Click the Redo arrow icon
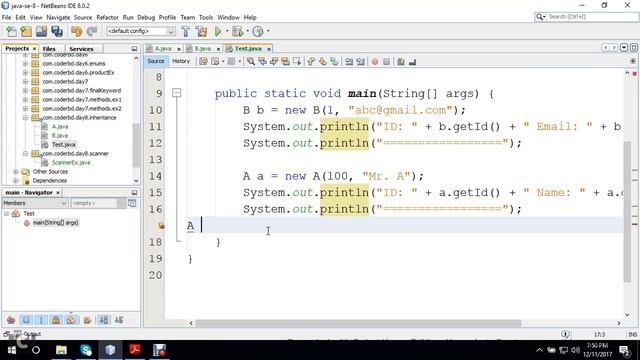This screenshot has width=640, height=360. pos(92,31)
